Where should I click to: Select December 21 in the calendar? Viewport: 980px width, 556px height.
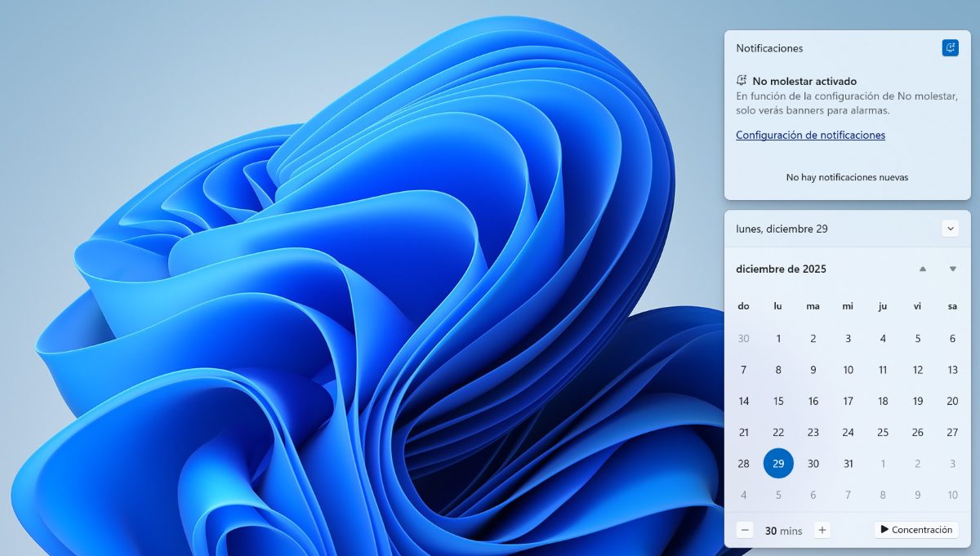point(744,433)
